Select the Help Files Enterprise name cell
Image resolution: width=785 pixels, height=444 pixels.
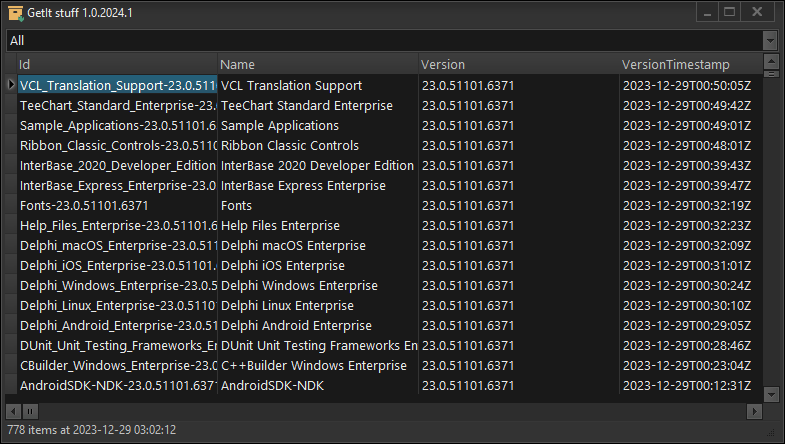[x=318, y=225]
